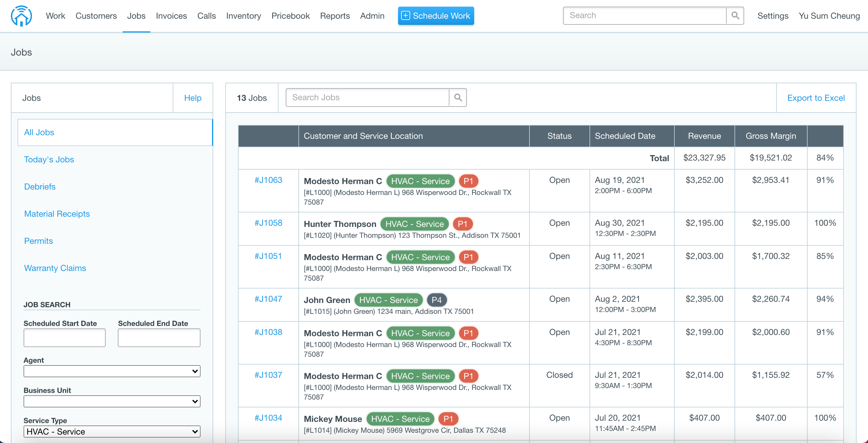Open job #J1063

point(268,180)
